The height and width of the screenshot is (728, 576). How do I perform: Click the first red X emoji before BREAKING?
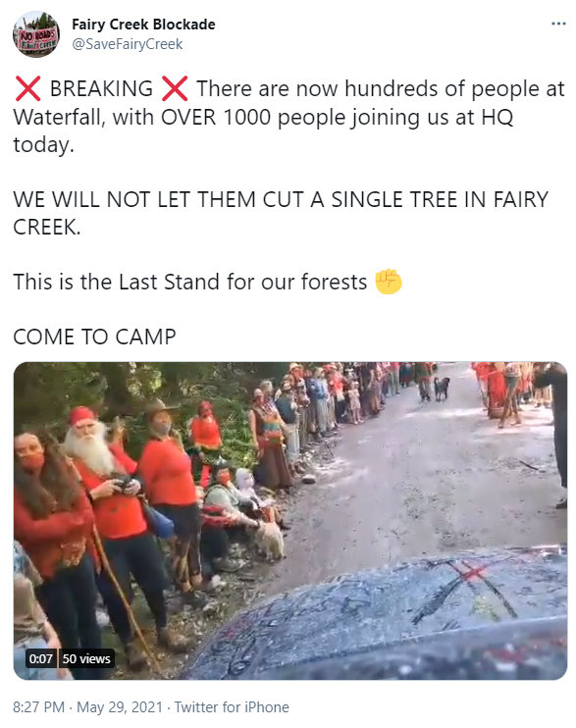[x=27, y=88]
